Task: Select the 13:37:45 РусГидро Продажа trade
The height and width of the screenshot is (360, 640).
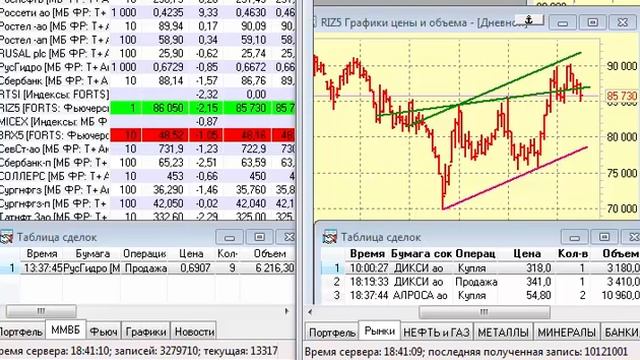Action: [x=147, y=268]
